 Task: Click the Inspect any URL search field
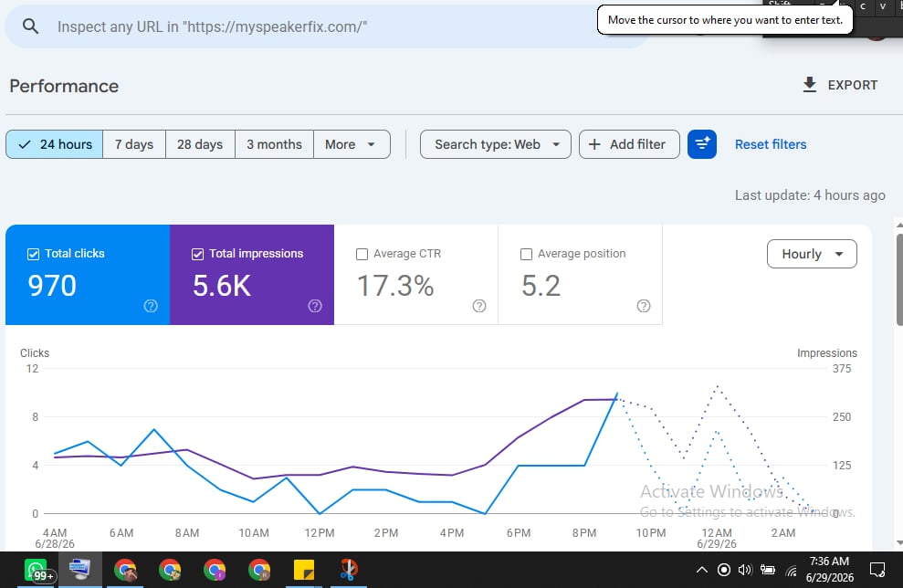pos(329,26)
